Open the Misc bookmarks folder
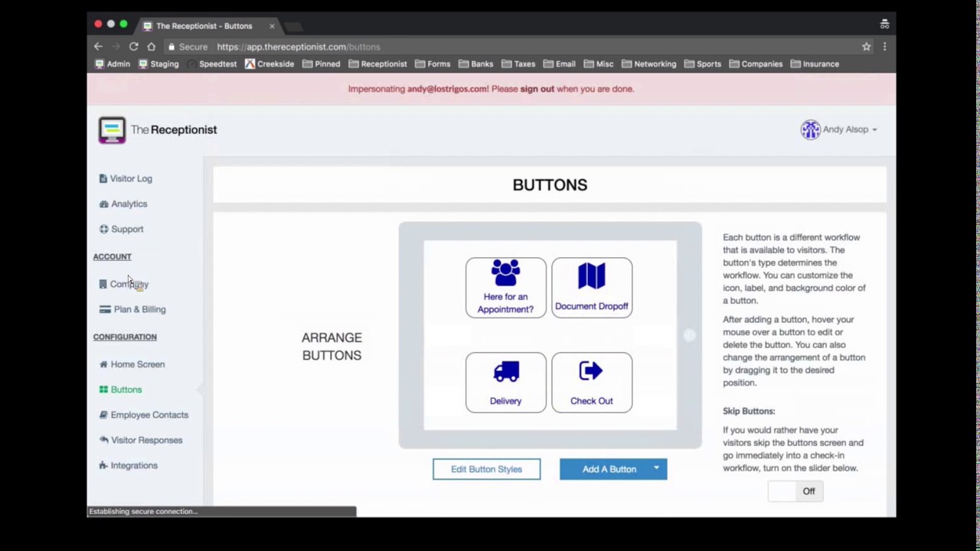Image resolution: width=980 pixels, height=551 pixels. tap(599, 64)
